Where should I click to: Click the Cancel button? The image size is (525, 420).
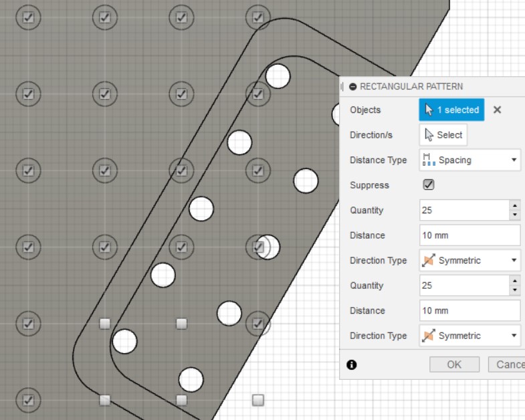click(508, 364)
